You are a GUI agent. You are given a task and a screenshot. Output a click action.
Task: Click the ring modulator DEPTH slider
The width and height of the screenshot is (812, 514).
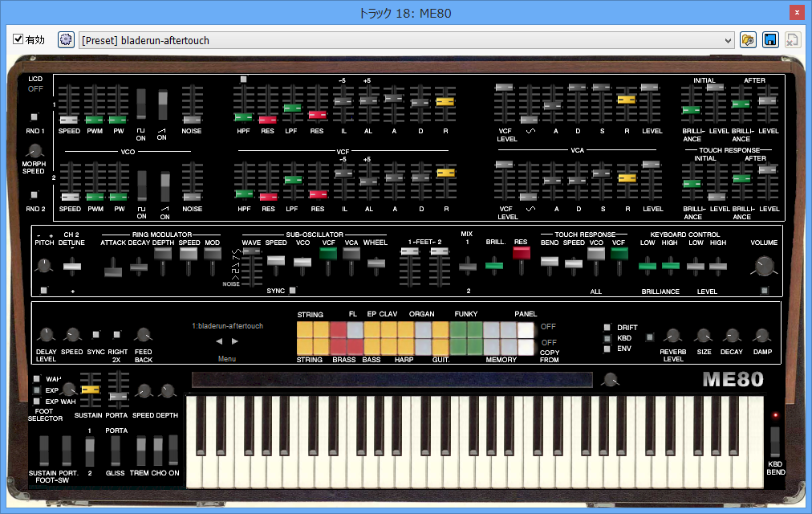[x=163, y=253]
